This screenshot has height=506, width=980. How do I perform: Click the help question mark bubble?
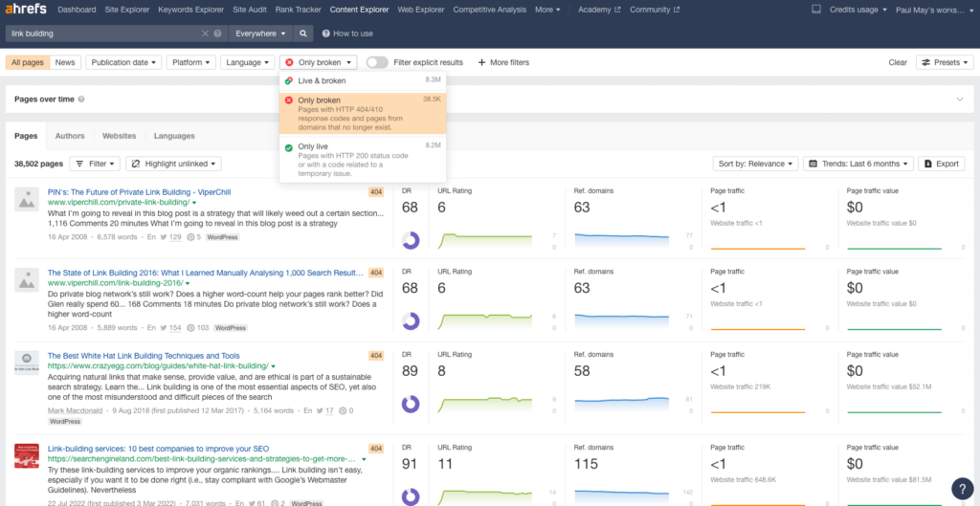[963, 488]
